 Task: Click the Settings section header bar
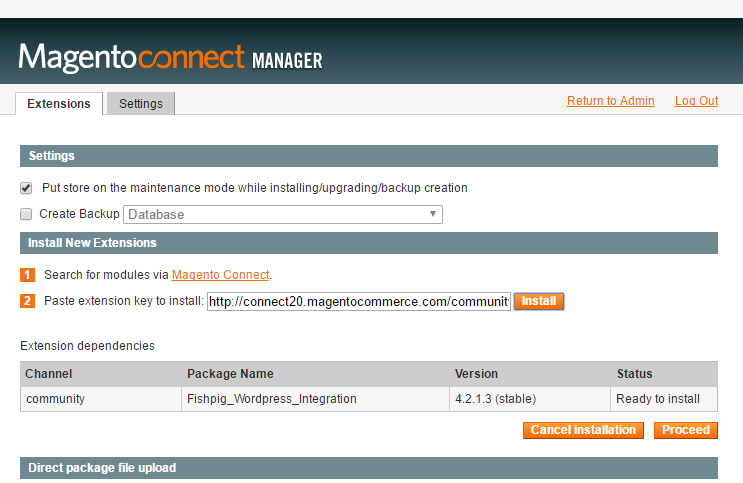[x=369, y=156]
